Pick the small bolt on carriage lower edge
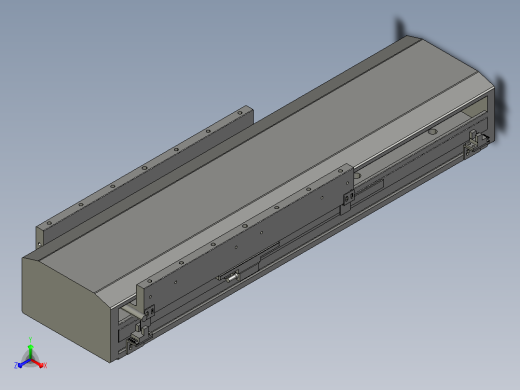The image size is (520, 390). [232, 277]
